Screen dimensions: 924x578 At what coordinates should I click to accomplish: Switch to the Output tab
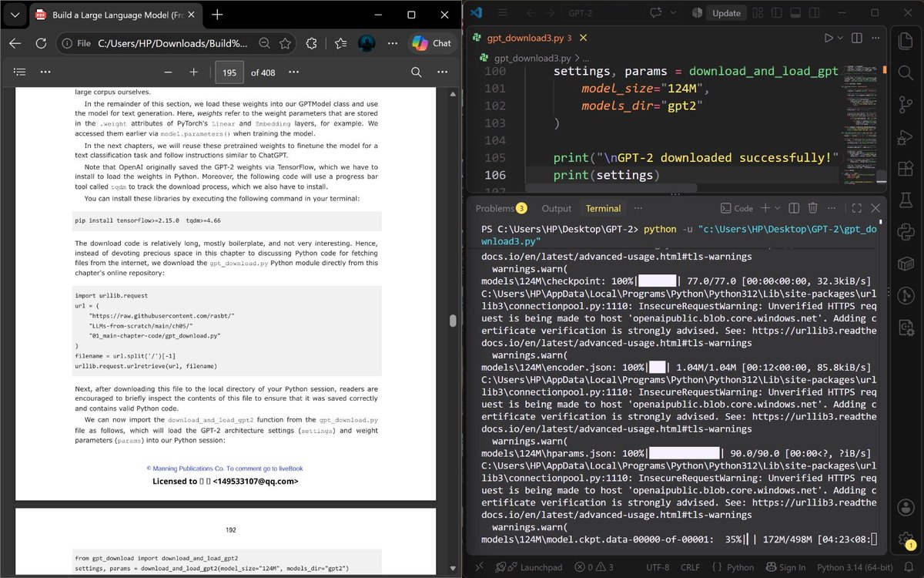point(556,208)
